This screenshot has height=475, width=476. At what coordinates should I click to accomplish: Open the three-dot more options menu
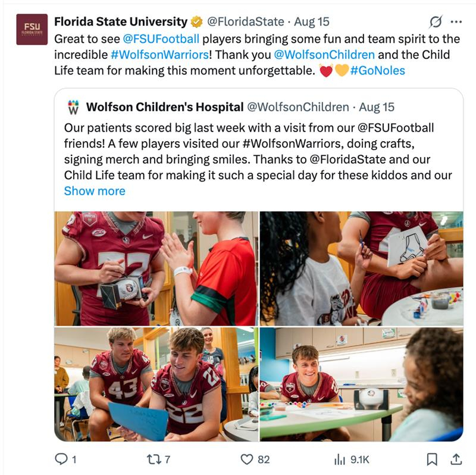pos(456,22)
